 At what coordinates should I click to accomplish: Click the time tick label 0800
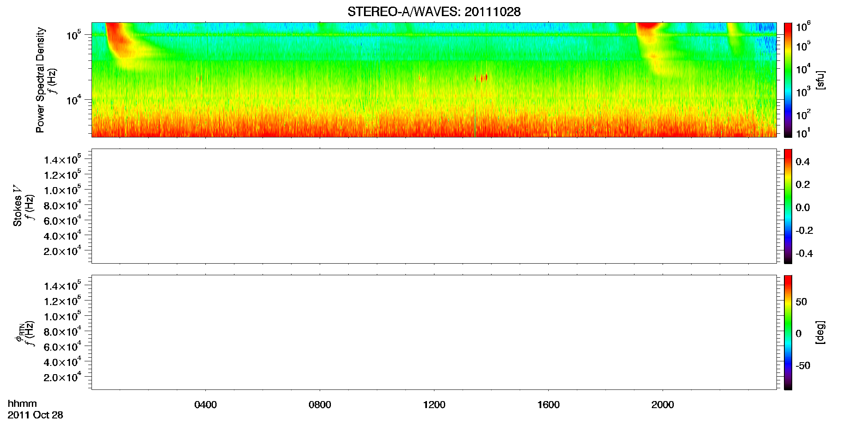320,405
